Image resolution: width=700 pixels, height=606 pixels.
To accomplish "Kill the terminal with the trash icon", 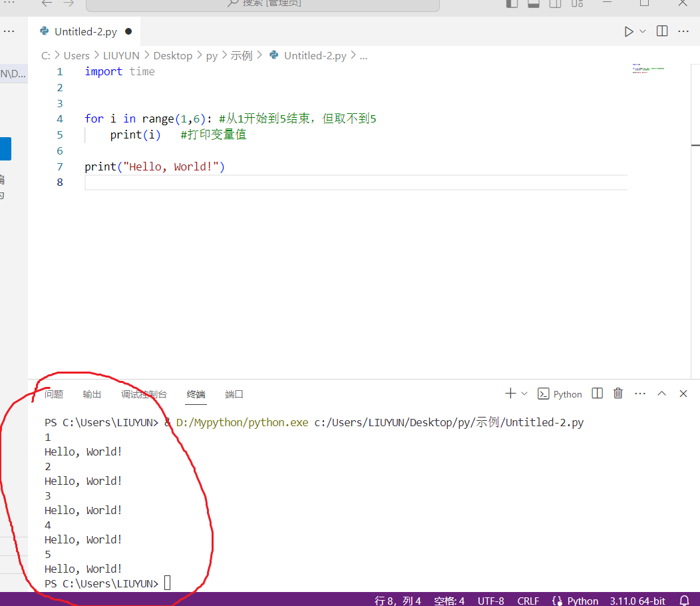I will pyautogui.click(x=618, y=394).
